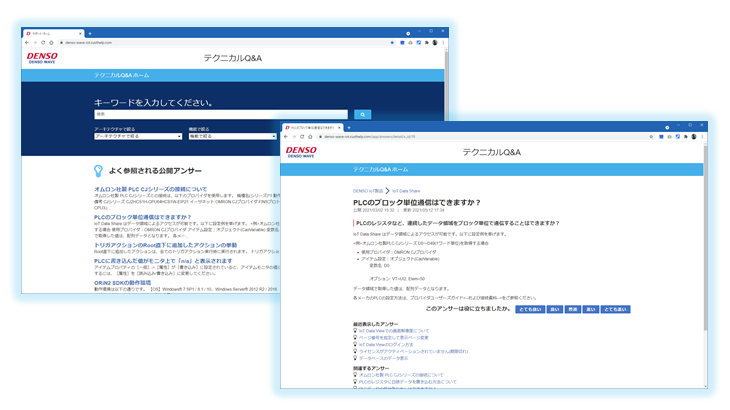This screenshot has height=410, width=730.
Task: Open PLCのブロック単位通信はできますか？ link in back window
Action: coord(142,217)
